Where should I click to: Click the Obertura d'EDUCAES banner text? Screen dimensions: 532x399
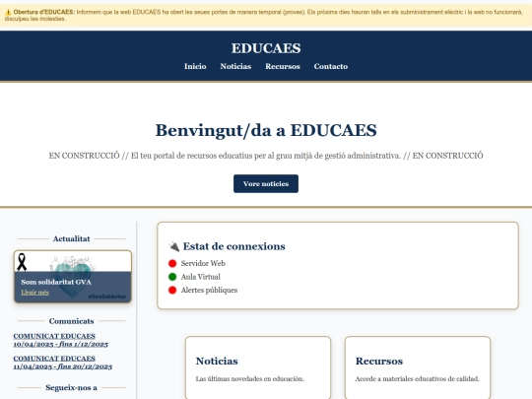coord(43,12)
